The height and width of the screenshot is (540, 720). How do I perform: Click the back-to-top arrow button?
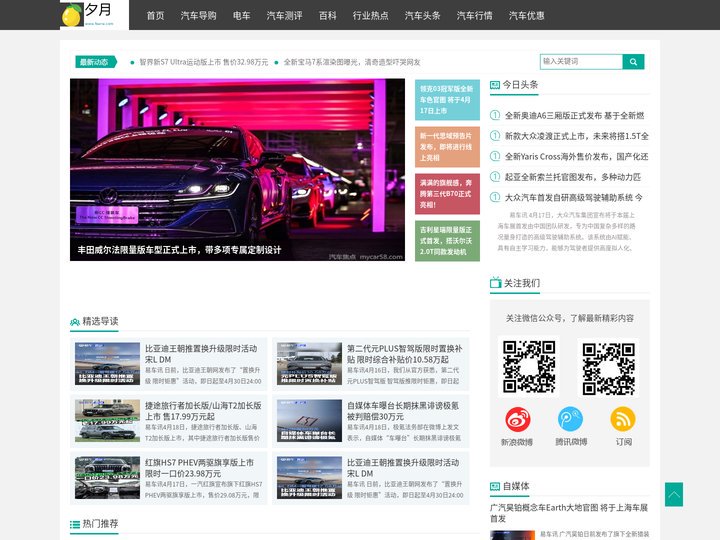(674, 494)
